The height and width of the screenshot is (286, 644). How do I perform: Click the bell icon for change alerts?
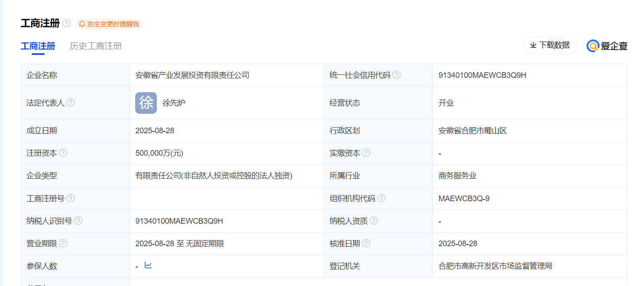(x=82, y=24)
